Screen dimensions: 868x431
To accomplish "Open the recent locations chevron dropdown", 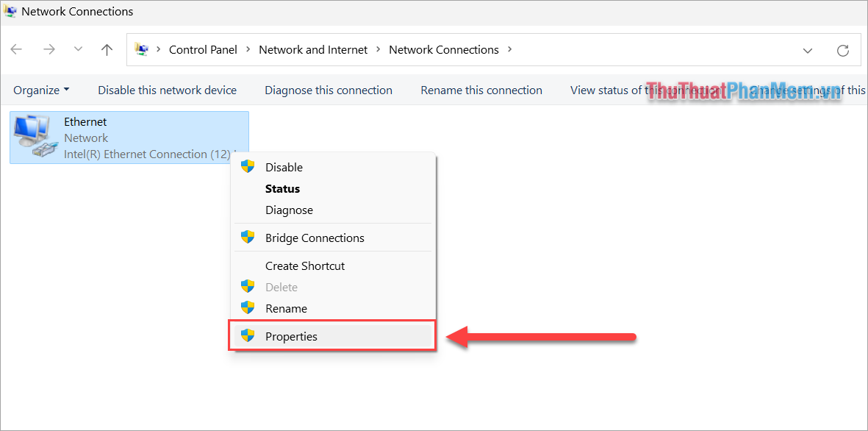I will 78,49.
